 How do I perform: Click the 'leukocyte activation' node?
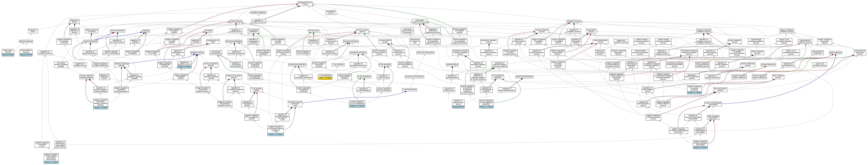[351, 41]
